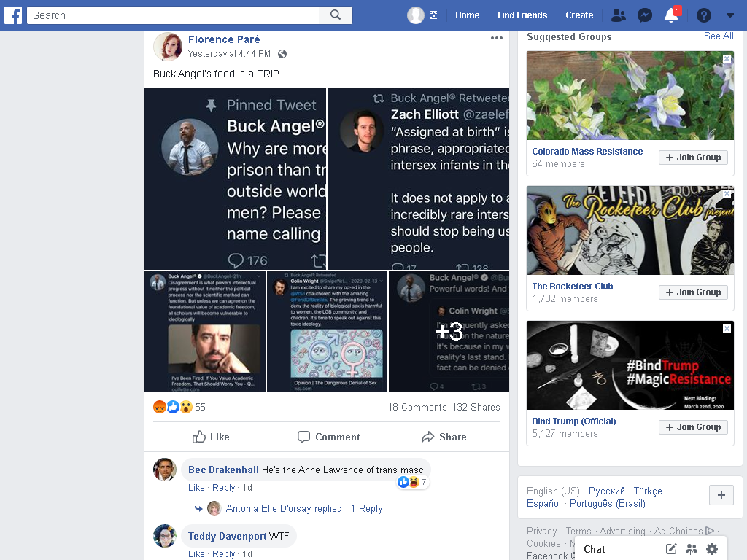Open chat settings gear icon
Viewport: 747px width, 560px height.
(x=712, y=549)
